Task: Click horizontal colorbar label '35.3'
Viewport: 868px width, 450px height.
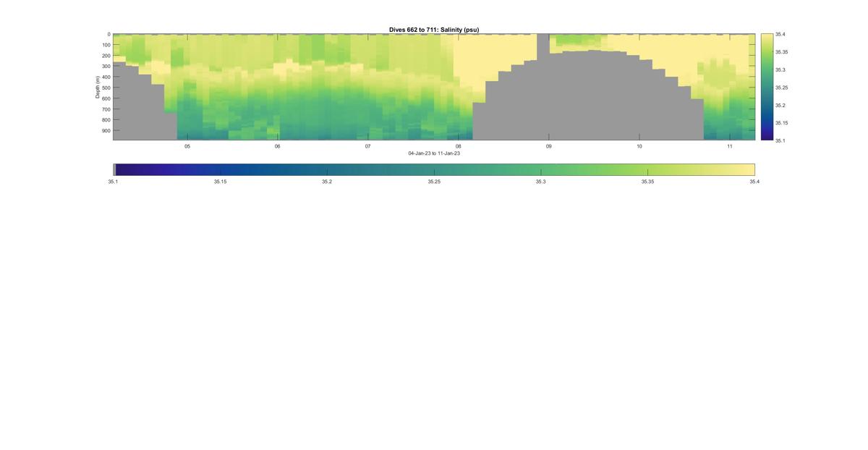Action: [541, 182]
